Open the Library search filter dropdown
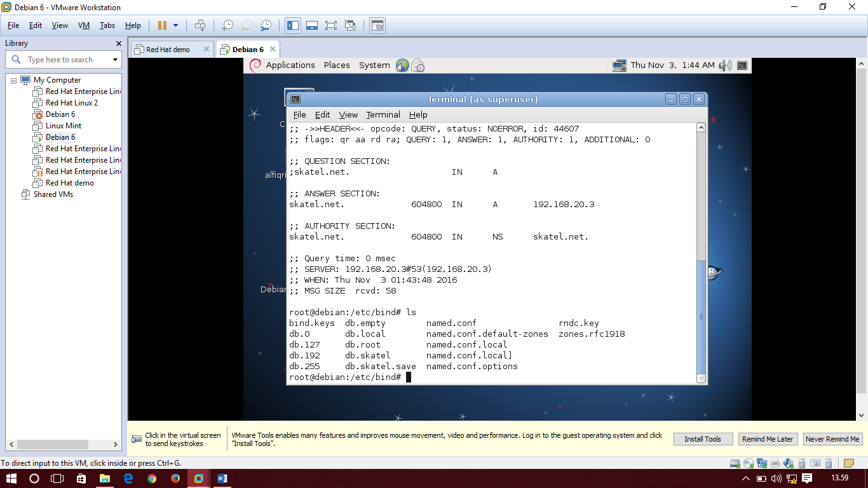Viewport: 868px width, 488px height. [114, 59]
